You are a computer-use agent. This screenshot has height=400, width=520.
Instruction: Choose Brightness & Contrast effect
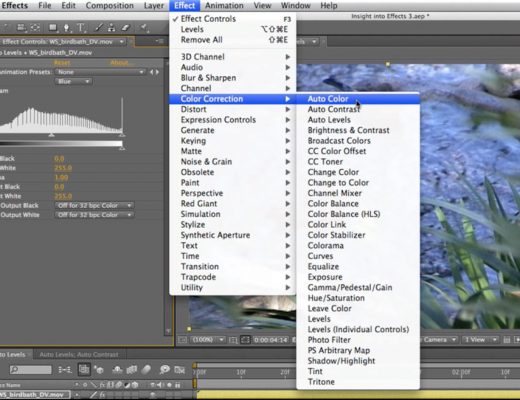[x=358, y=130]
